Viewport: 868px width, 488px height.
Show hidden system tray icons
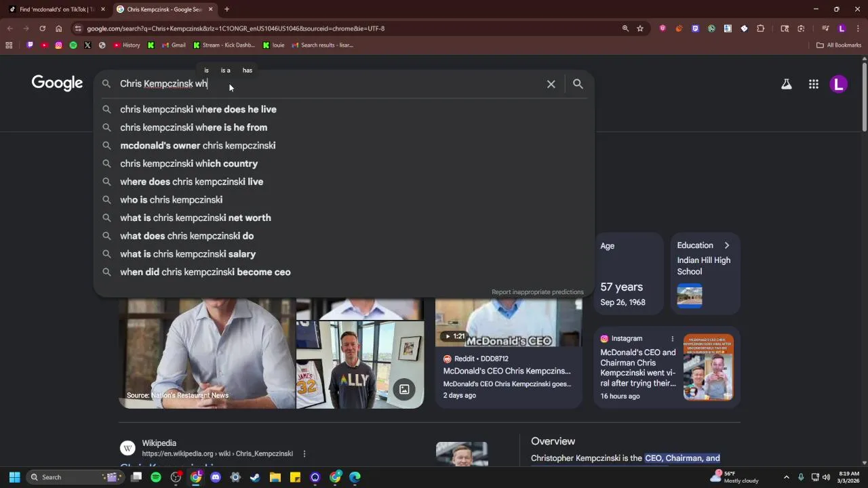click(786, 477)
